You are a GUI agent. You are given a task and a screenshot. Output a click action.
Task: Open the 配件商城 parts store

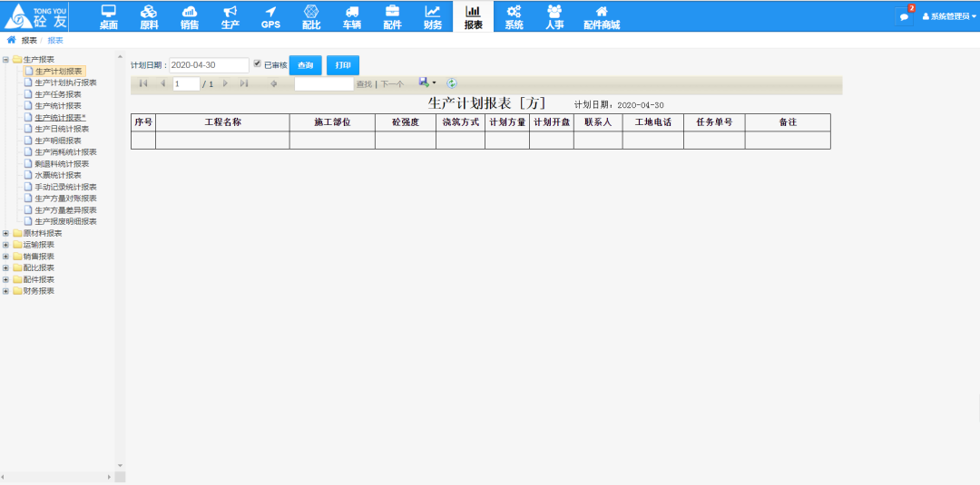(601, 16)
